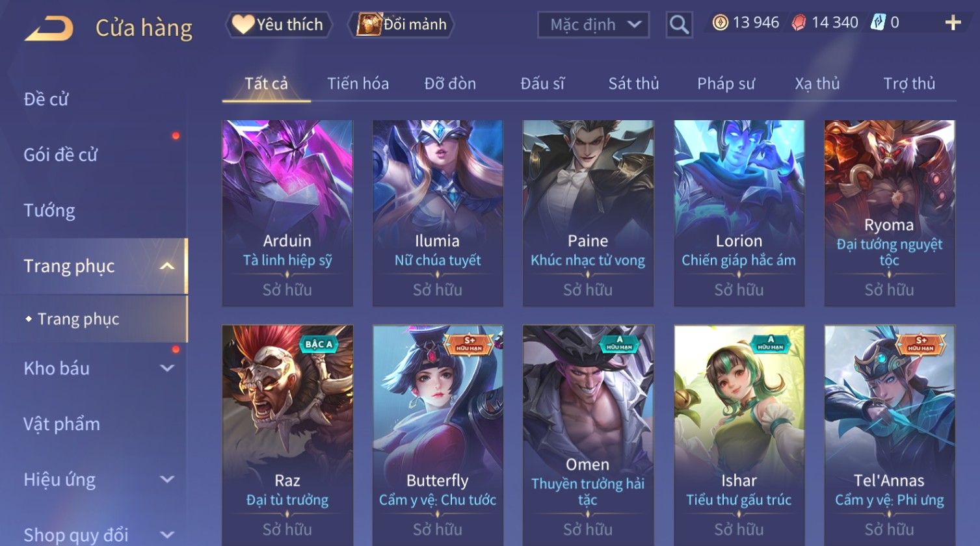980x546 pixels.
Task: Open the search magnifier icon
Action: [679, 25]
